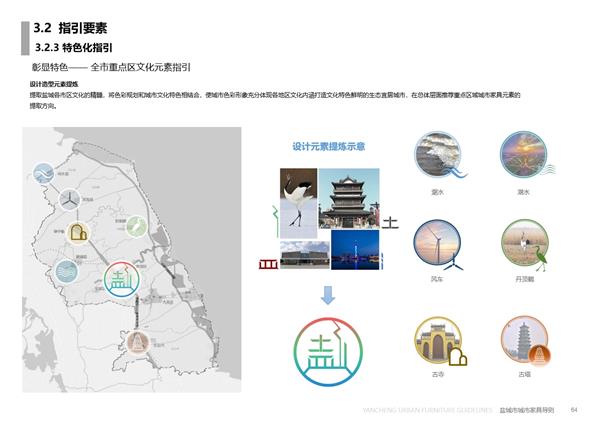600x424 pixels.
Task: Select the temple arch icon on the map
Action: 77,234
